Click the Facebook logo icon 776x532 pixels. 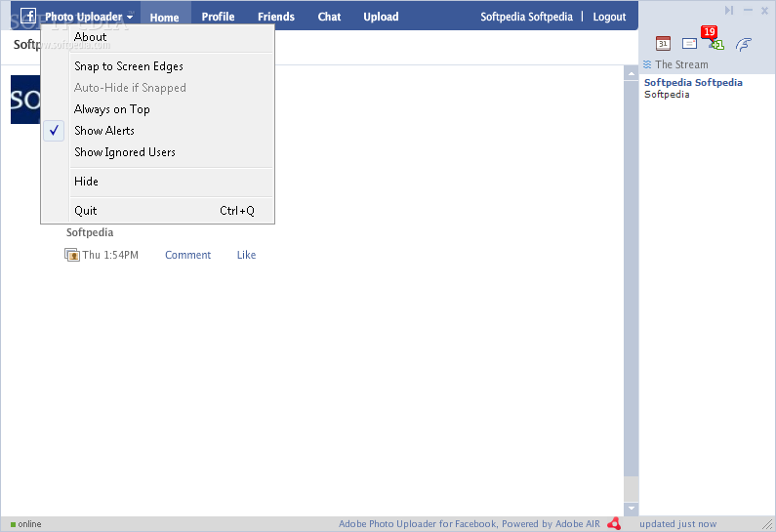click(x=28, y=17)
